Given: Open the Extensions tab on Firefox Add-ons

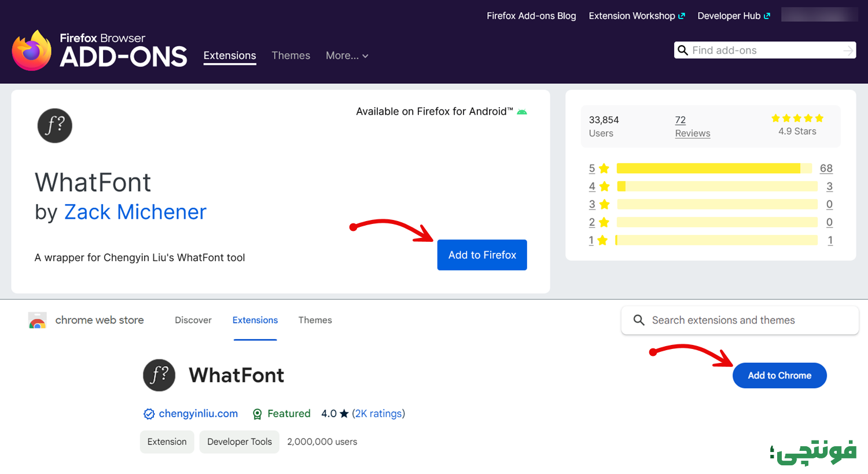Looking at the screenshot, I should pyautogui.click(x=230, y=56).
